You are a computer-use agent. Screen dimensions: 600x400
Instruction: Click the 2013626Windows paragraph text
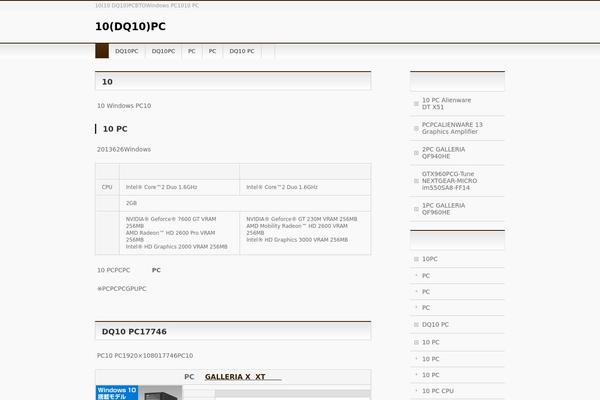124,149
